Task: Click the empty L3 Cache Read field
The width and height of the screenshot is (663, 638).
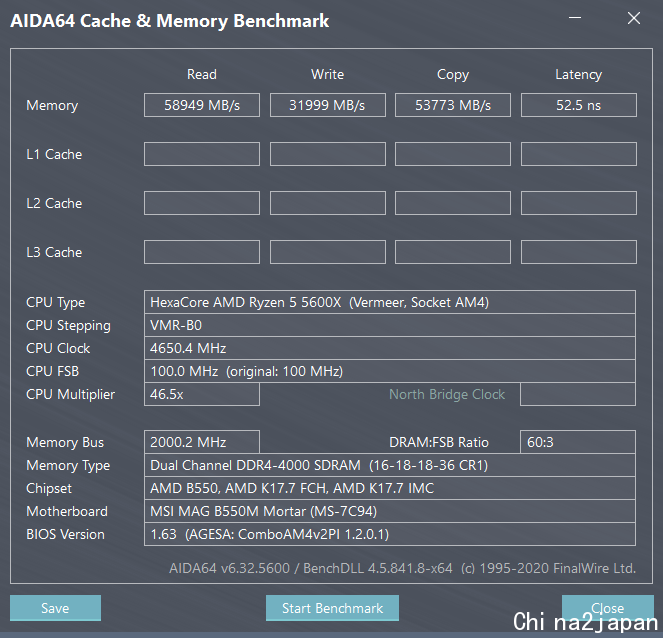Action: [x=202, y=252]
